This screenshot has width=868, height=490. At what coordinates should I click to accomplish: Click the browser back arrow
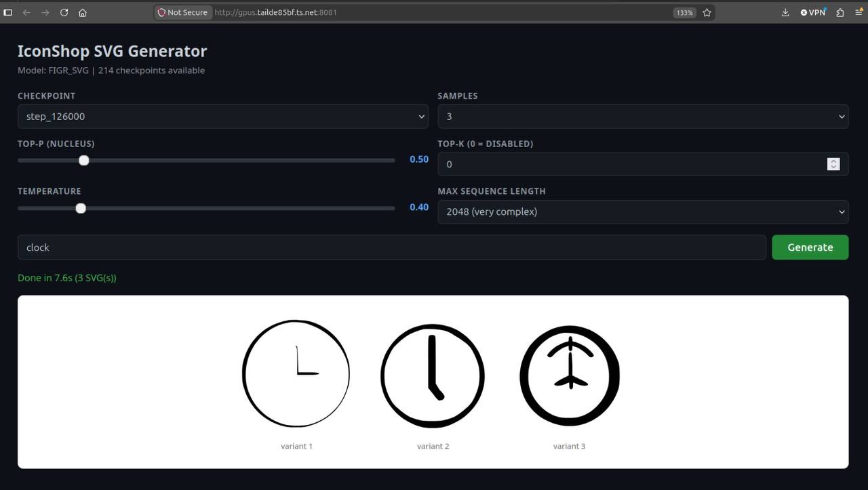(x=26, y=12)
